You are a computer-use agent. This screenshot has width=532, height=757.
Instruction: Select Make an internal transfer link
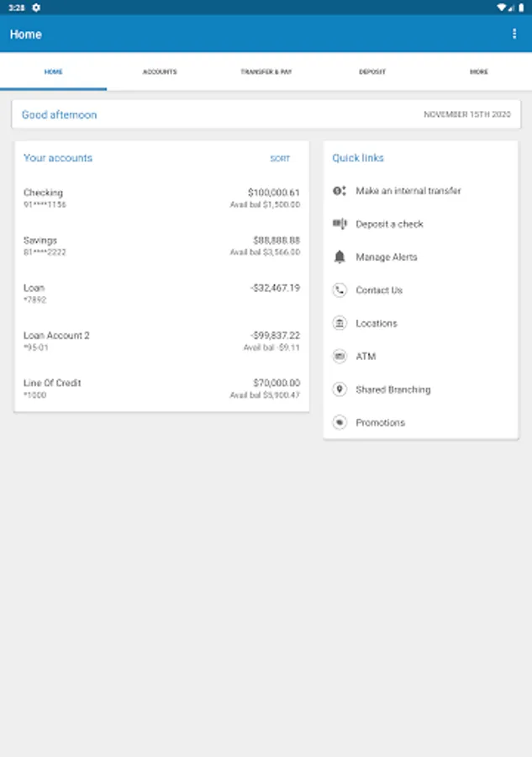tap(420, 191)
